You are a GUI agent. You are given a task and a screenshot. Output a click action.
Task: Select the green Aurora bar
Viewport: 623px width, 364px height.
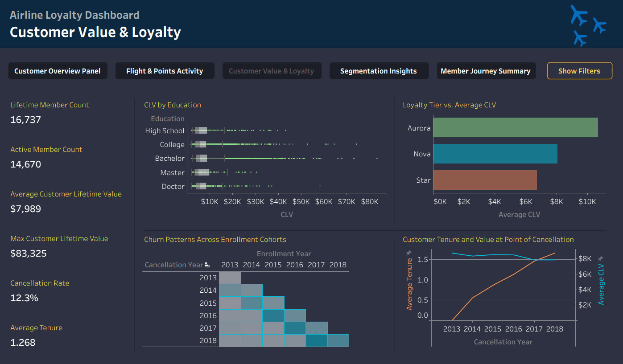tap(515, 127)
